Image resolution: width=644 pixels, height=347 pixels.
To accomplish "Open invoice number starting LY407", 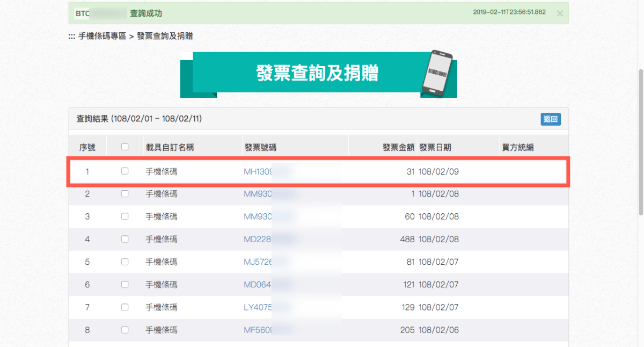I will click(267, 307).
